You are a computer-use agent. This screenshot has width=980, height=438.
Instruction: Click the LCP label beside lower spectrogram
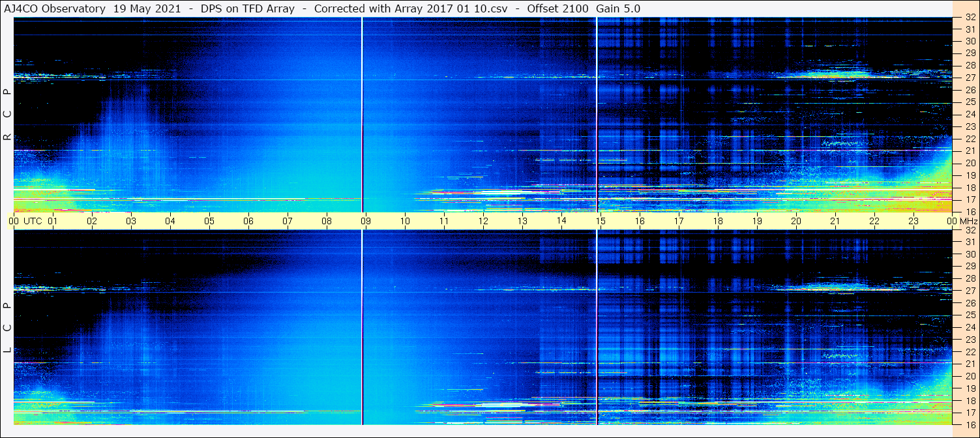[7, 327]
